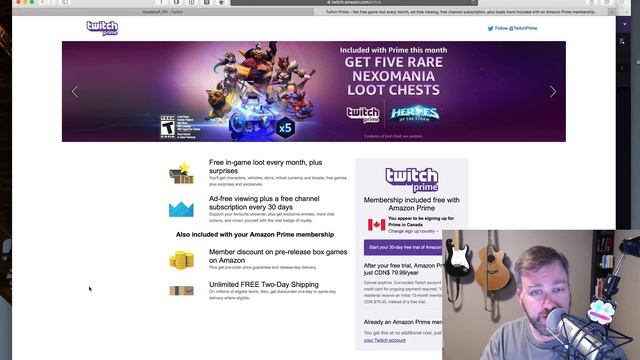This screenshot has width=640, height=360.
Task: Click the ESRB Teen rating badge
Action: [167, 127]
